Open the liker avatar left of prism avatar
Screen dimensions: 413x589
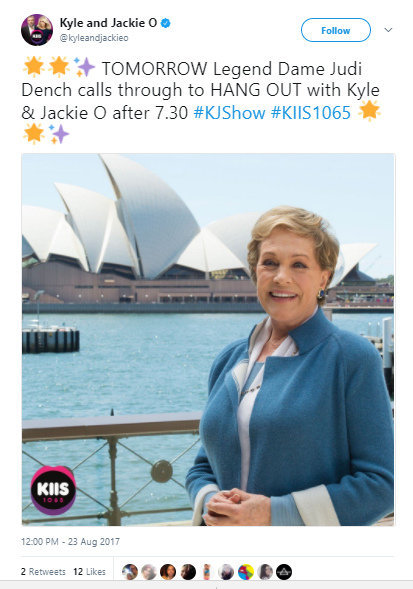point(265,572)
